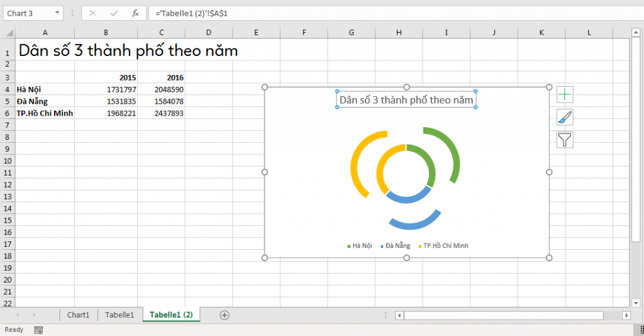Click the Insert Function fx icon
This screenshot has width=644, height=336.
[135, 13]
